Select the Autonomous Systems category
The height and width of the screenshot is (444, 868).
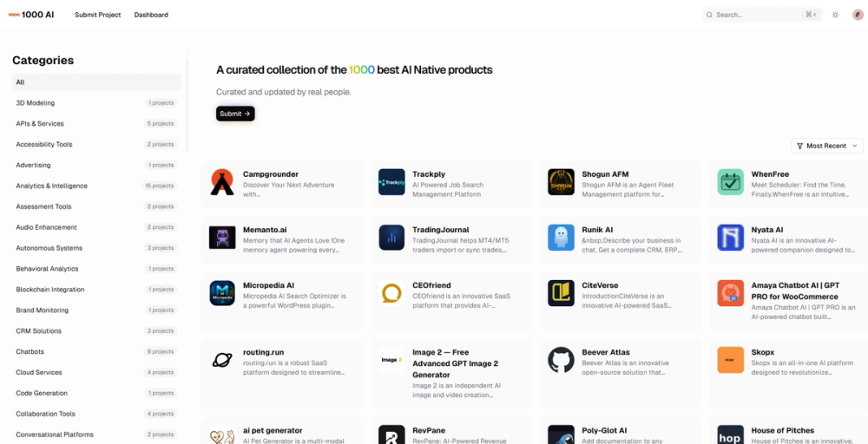96,248
